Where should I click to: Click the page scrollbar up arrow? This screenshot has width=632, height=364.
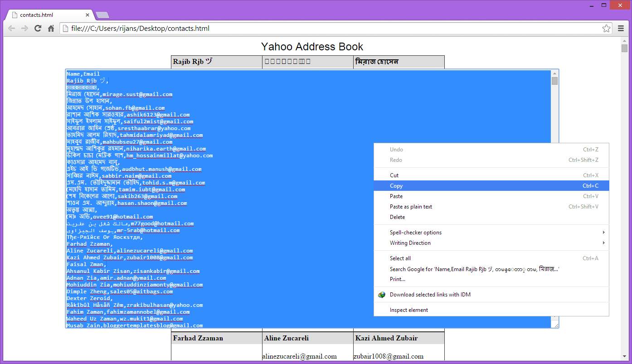tap(624, 40)
